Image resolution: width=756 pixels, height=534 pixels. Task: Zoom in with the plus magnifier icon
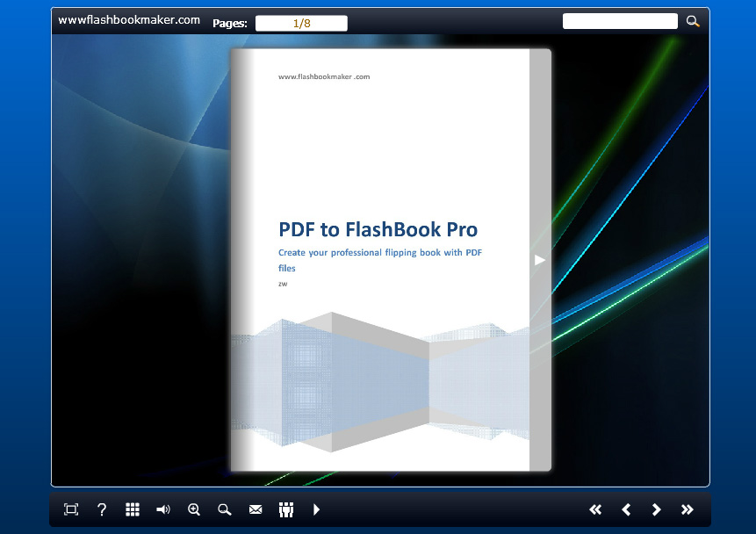(194, 509)
